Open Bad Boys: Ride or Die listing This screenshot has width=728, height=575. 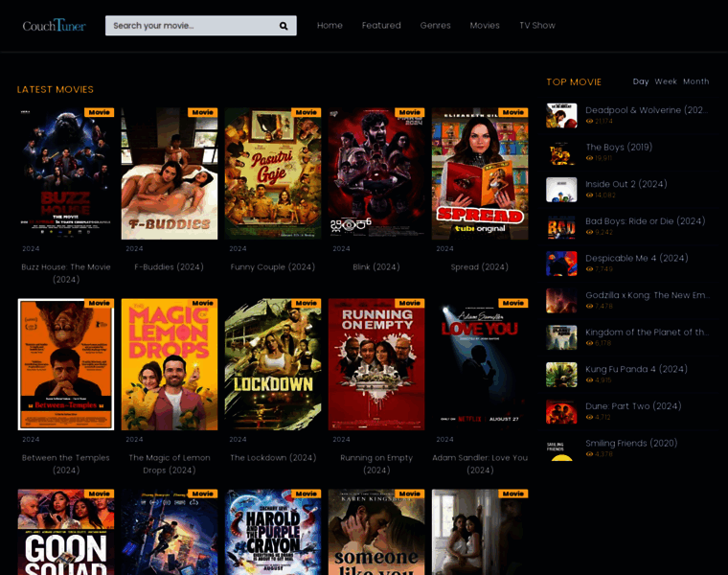(x=646, y=221)
